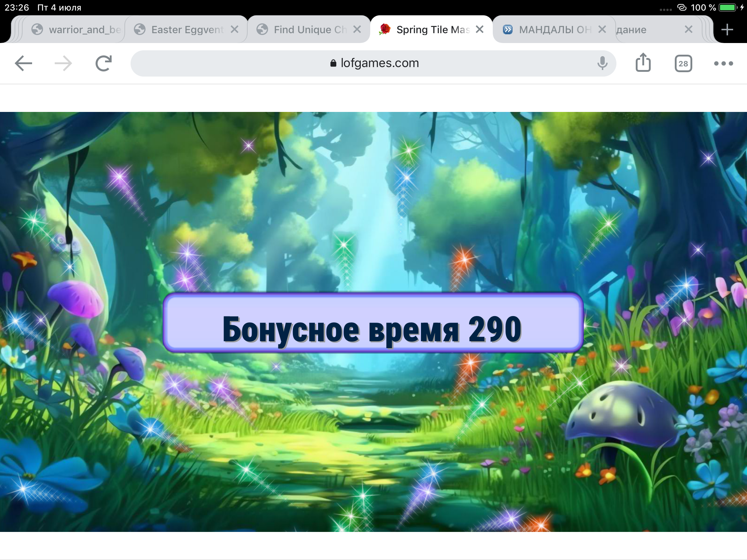Click the lofgames.com address bar
747x560 pixels.
tap(373, 63)
